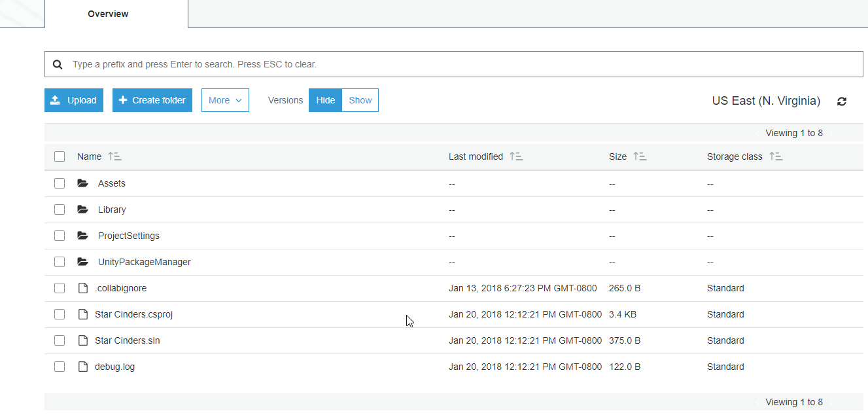The image size is (868, 417).
Task: Select Show versions toggle
Action: point(360,100)
